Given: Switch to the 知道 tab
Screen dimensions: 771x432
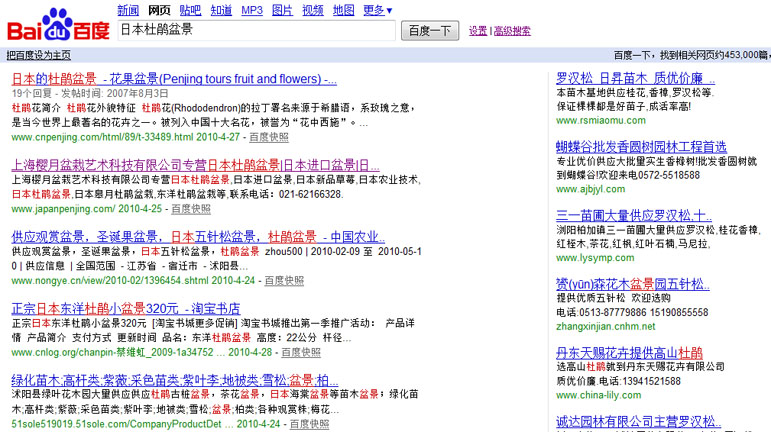Looking at the screenshot, I should coord(221,10).
